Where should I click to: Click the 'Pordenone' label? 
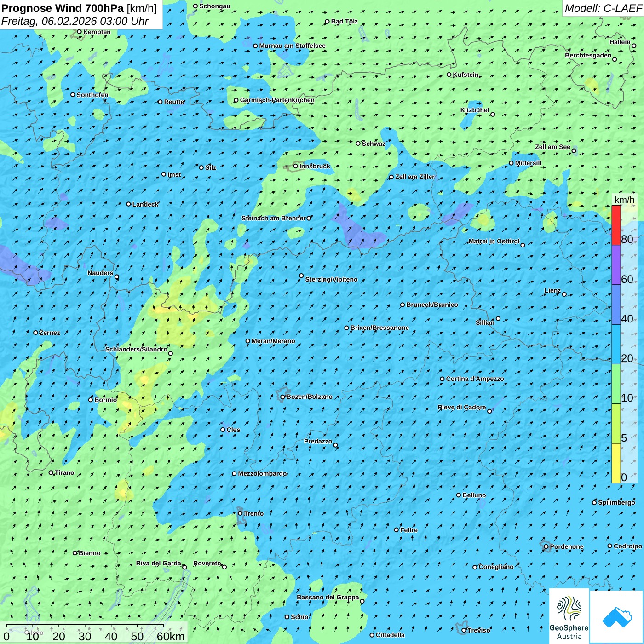tap(567, 546)
